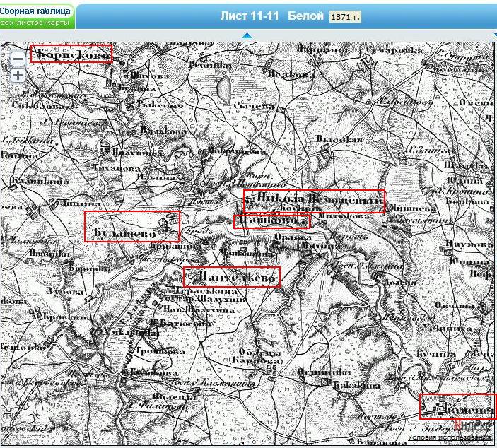Click the '1871 г.' year badge
Image resolution: width=497 pixels, height=448 pixels.
[x=345, y=16]
